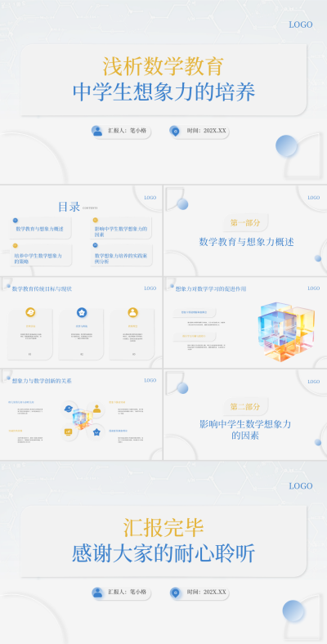Open contents item 数学想象力培养的实践案例分析
The width and height of the screenshot is (327, 644).
[x=121, y=258]
